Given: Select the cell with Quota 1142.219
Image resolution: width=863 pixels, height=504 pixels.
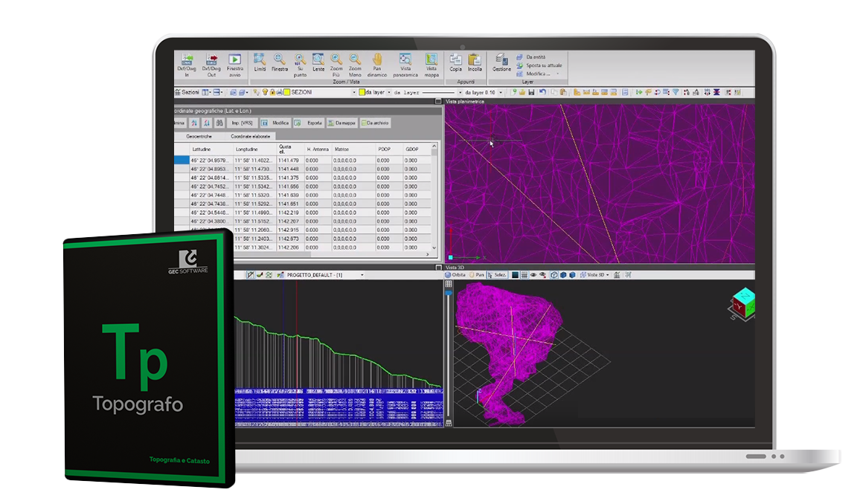Looking at the screenshot, I should pos(290,213).
